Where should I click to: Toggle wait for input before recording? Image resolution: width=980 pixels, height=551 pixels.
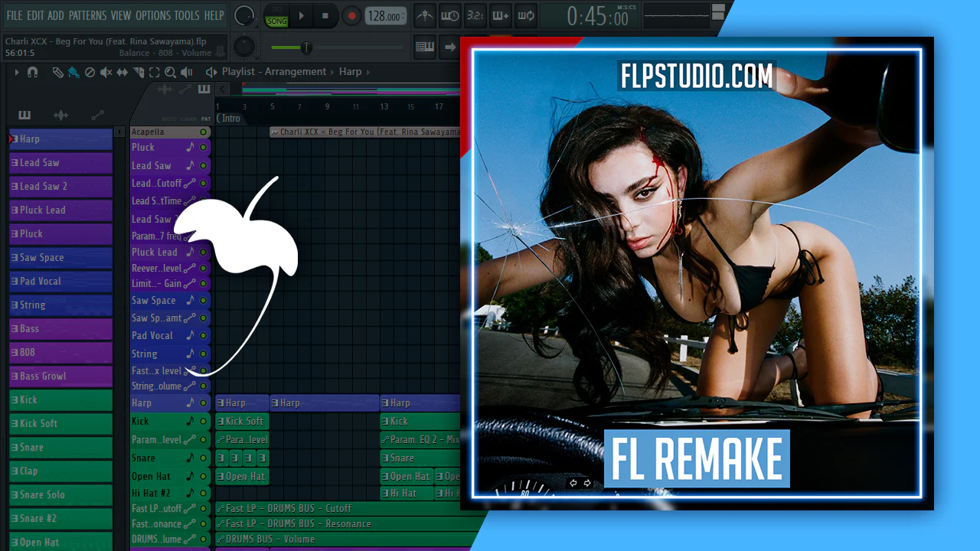point(450,15)
